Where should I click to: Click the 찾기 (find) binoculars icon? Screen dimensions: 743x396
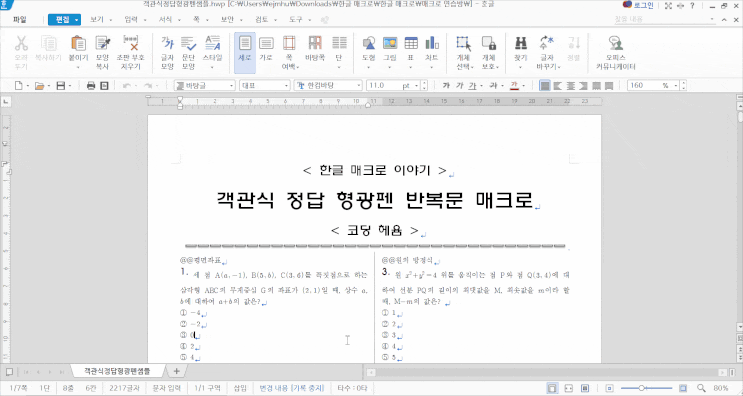[521, 44]
